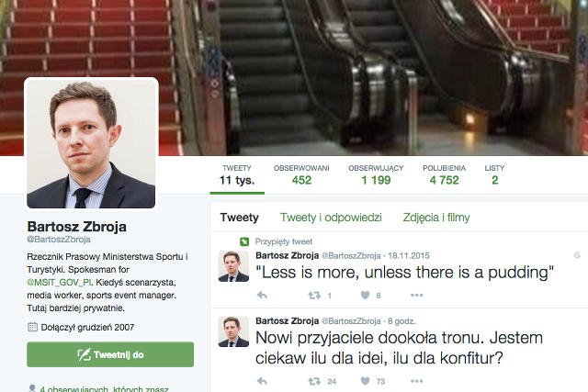Open more options on pinned tweet

[x=416, y=296]
